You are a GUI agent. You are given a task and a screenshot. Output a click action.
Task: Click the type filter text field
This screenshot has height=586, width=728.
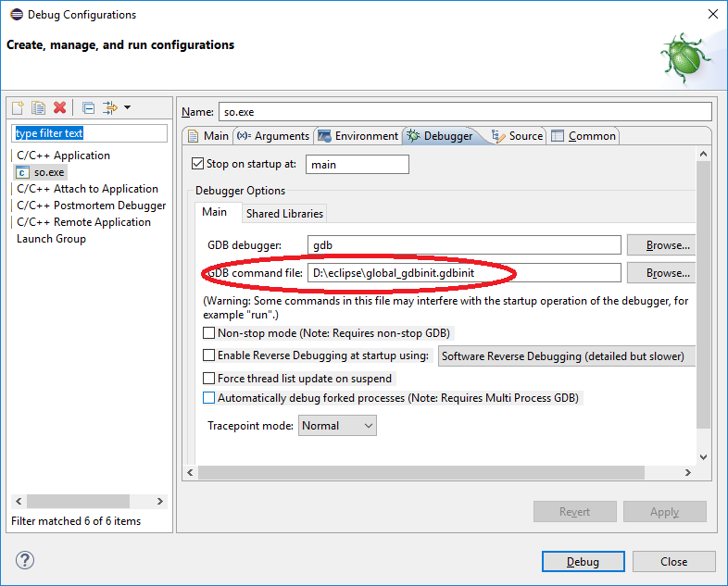click(89, 133)
